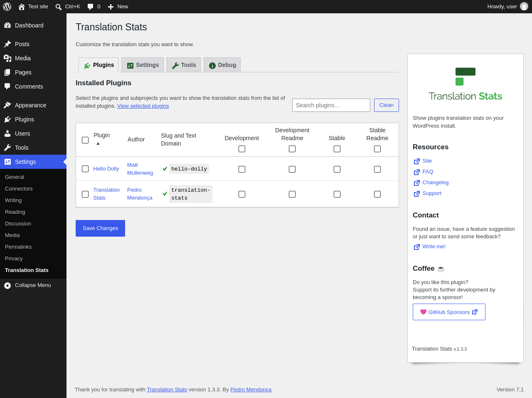Check the Hello Dolly row select checkbox
The image size is (532, 398).
click(x=85, y=169)
